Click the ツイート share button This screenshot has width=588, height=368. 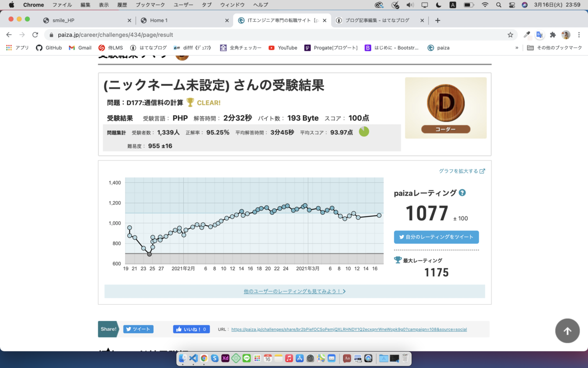coord(138,329)
